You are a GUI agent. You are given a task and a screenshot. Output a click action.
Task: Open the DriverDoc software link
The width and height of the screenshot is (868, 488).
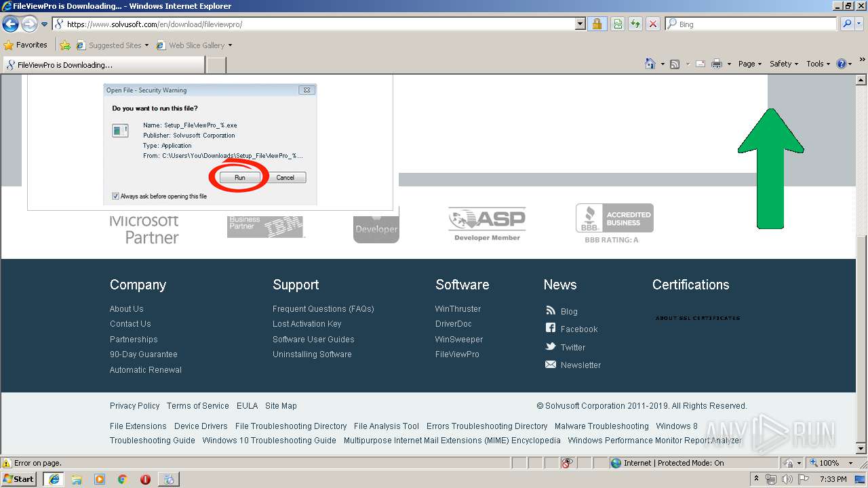pos(453,324)
